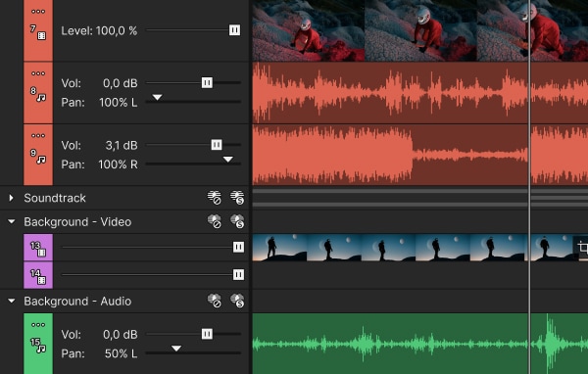Click track 9 pan slider marker

click(x=228, y=160)
